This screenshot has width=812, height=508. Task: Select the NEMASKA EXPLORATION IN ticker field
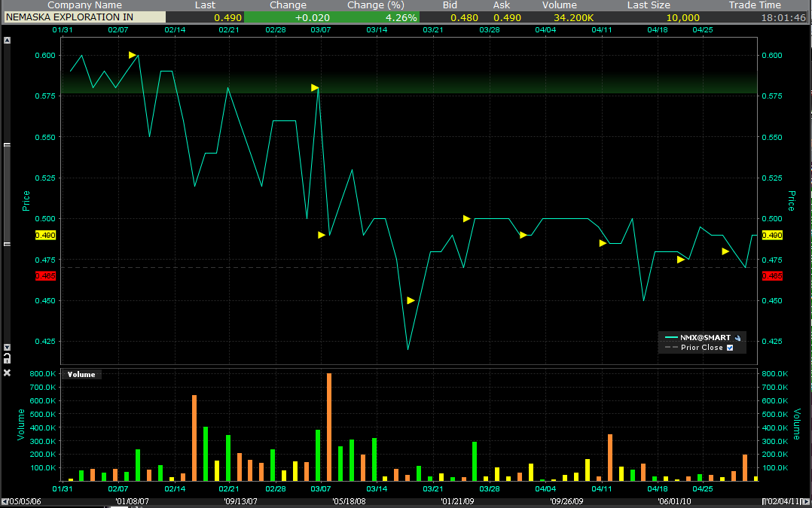(84, 17)
